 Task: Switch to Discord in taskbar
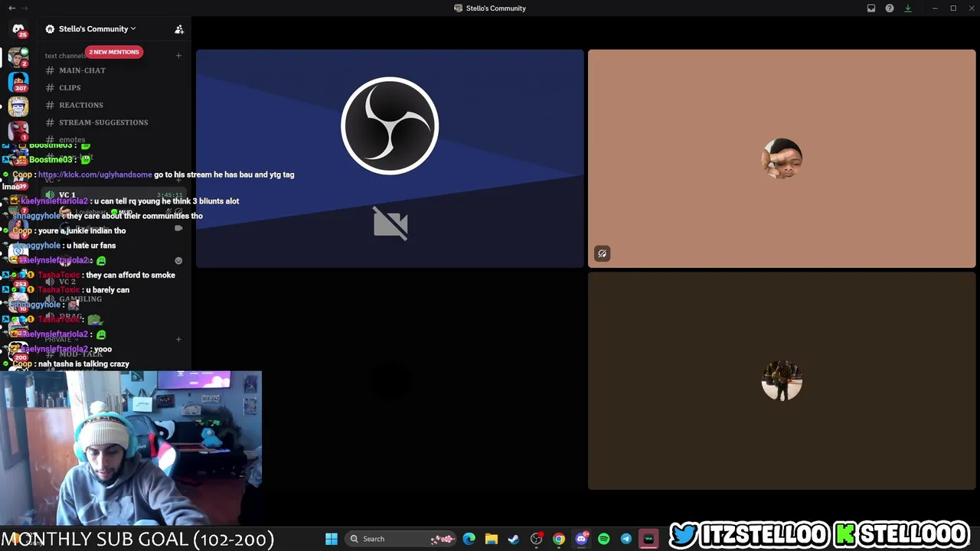tap(581, 539)
